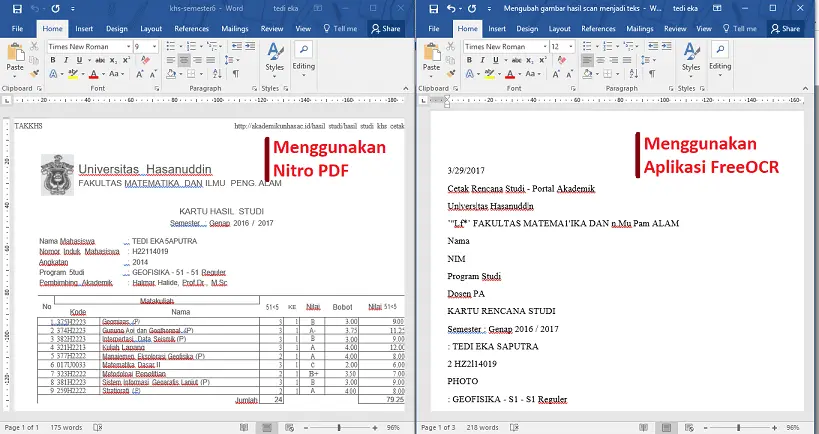Open Font dialog launcher in khs-semester6 window

(x=157, y=89)
